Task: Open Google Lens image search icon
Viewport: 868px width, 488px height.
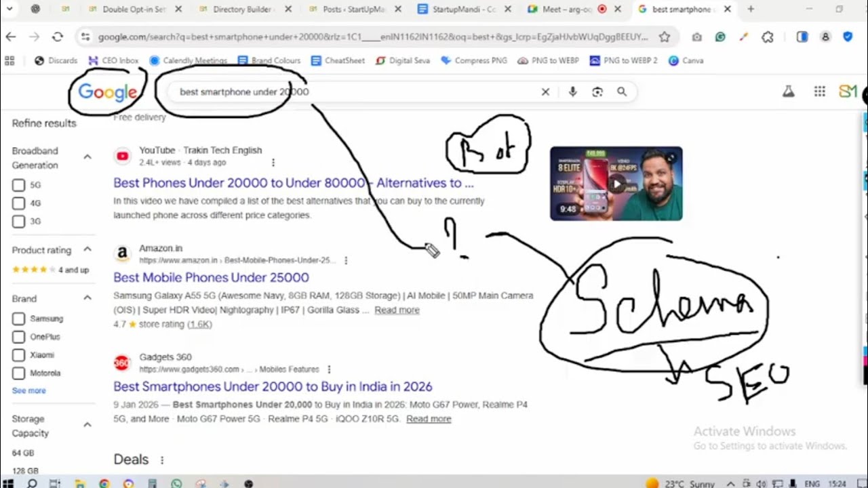Action: tap(597, 92)
